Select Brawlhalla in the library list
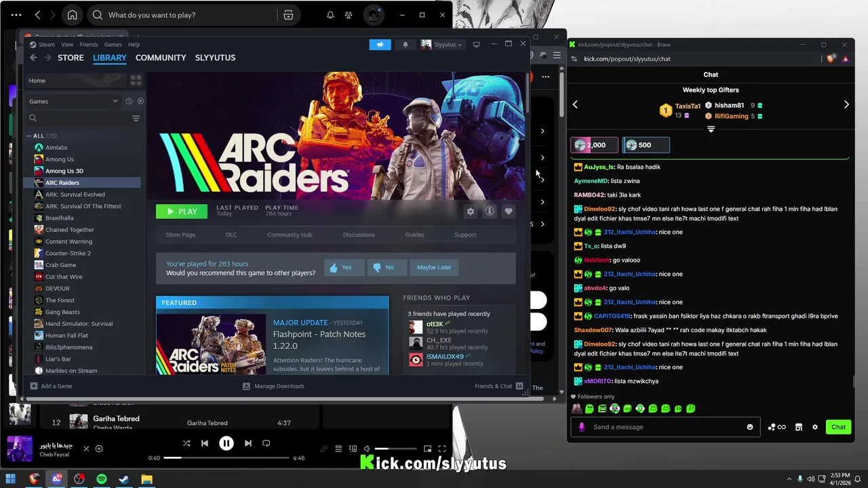Viewport: 868px width, 488px height. tap(59, 218)
